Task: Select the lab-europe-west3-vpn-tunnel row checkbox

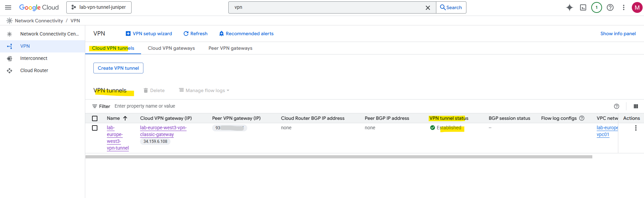Action: [x=95, y=128]
